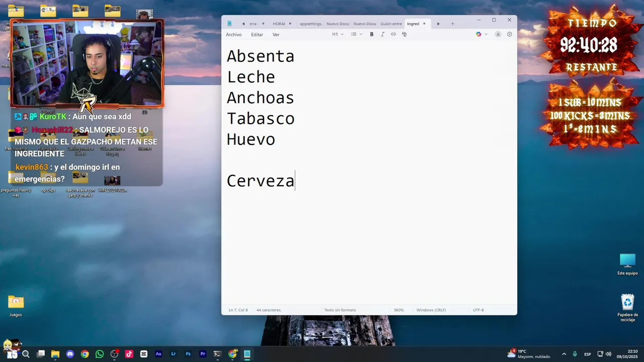
Task: Toggle bold formatting in Notepad
Action: (372, 34)
